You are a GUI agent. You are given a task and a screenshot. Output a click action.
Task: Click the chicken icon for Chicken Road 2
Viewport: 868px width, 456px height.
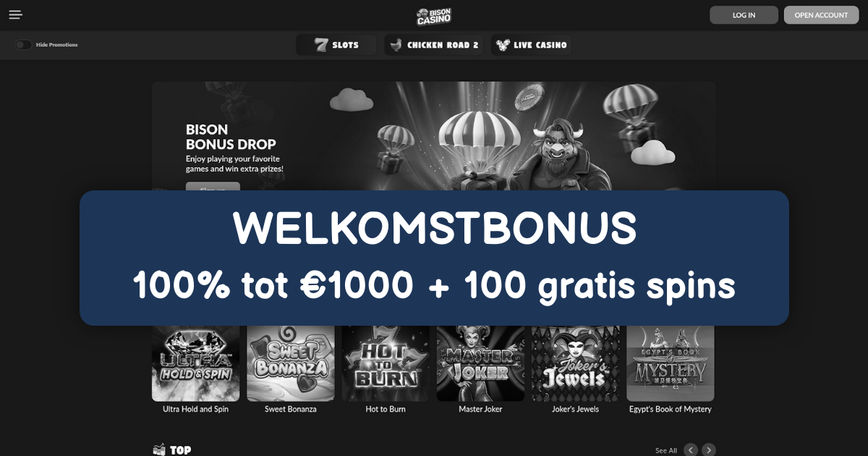tap(396, 45)
